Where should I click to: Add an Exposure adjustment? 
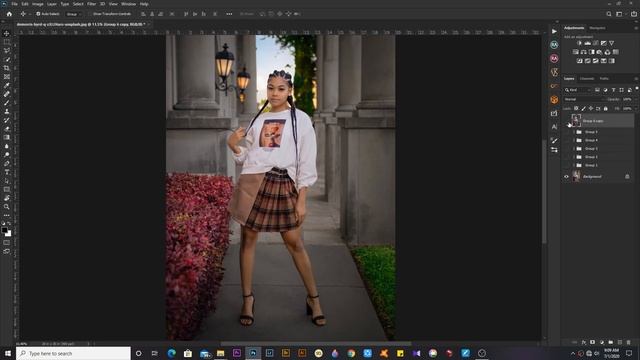point(603,43)
